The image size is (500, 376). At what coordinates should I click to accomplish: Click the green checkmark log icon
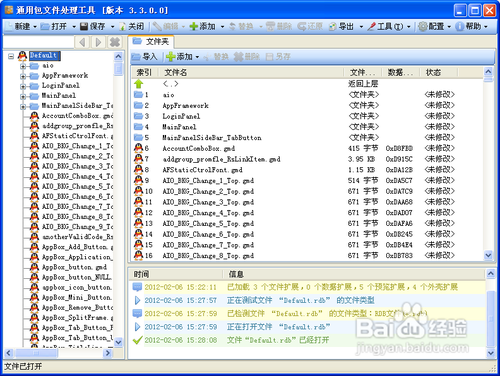[137, 340]
